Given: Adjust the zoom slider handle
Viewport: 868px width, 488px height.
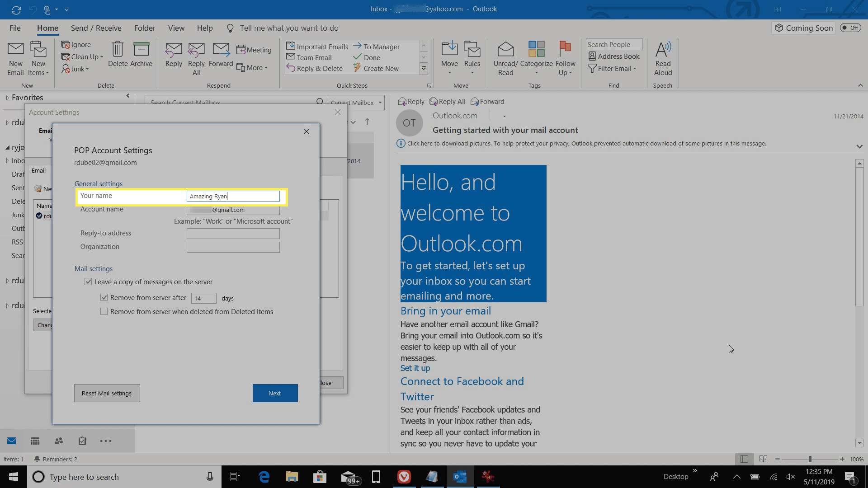Looking at the screenshot, I should pyautogui.click(x=810, y=459).
